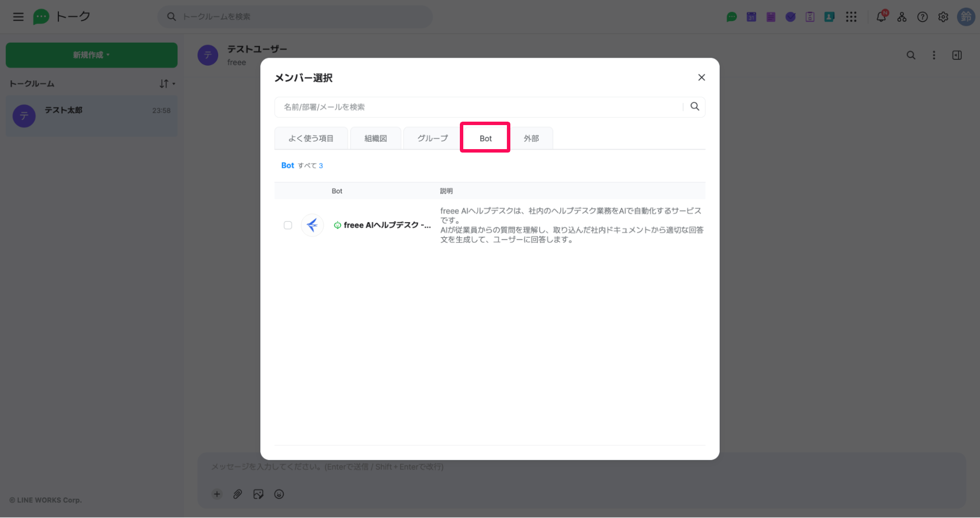The image size is (980, 518).
Task: Click the 'freee AIヘルプデスク -...' bot name
Action: pyautogui.click(x=387, y=225)
